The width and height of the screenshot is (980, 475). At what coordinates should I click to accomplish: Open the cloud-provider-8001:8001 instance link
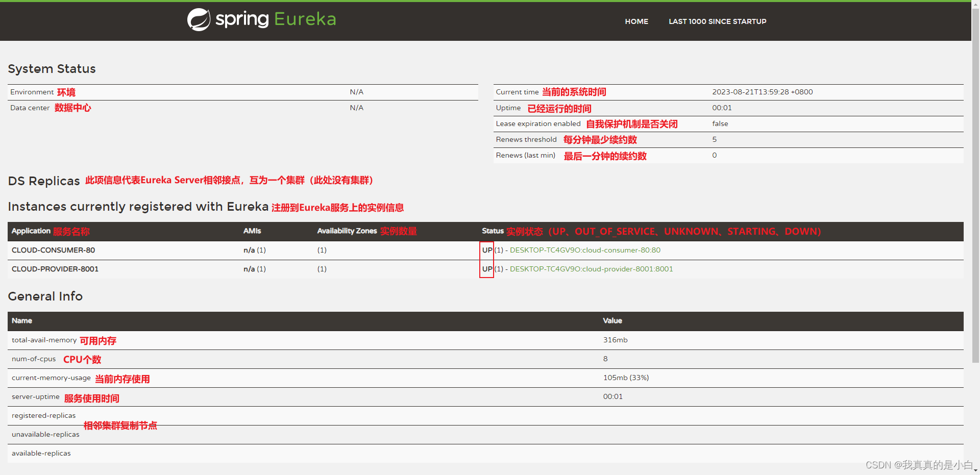(x=591, y=269)
